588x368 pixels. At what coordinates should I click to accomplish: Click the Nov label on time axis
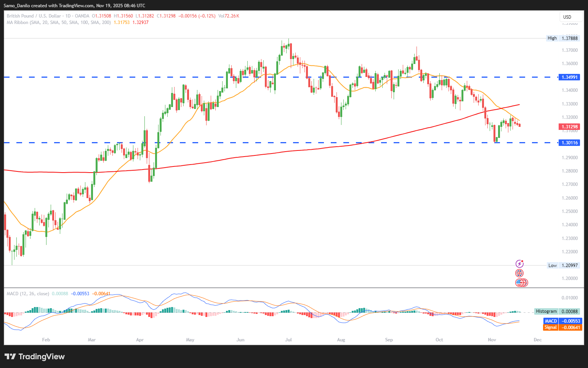coord(492,340)
